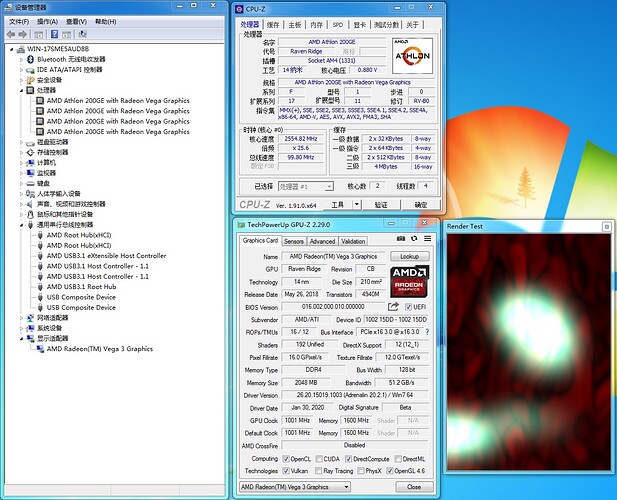Toggle the PhysX checkbox
617x500 pixels.
(x=361, y=470)
